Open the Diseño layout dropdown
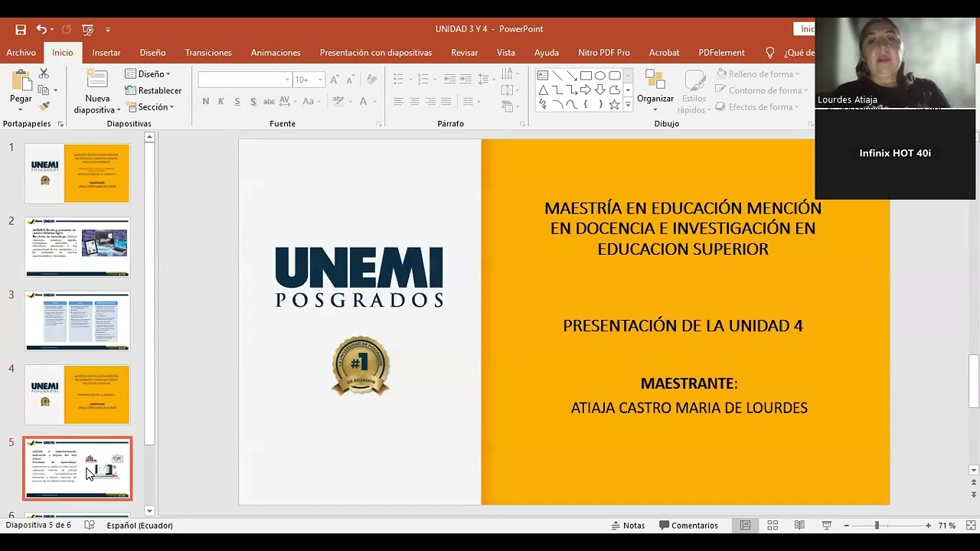The width and height of the screenshot is (980, 551). coord(148,73)
